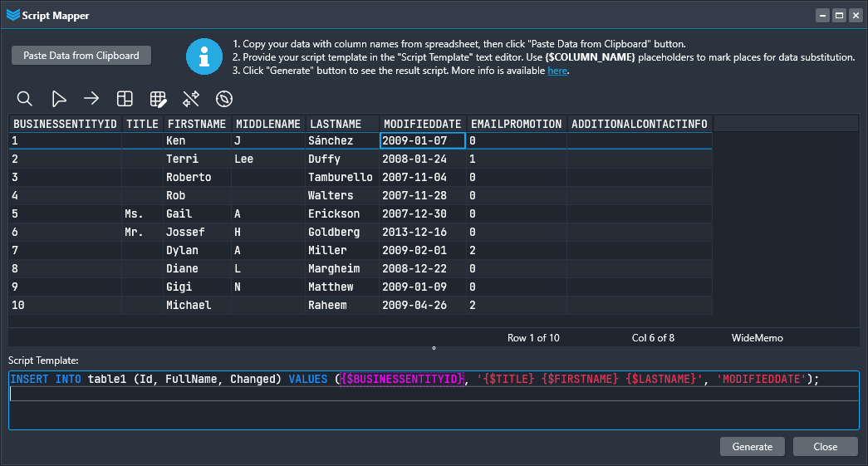Select the Jossef first name cell
The width and height of the screenshot is (868, 466).
[x=197, y=232]
